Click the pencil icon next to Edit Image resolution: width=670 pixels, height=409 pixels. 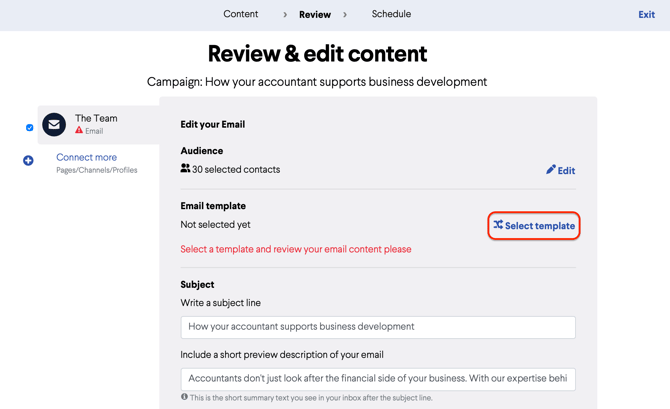pyautogui.click(x=550, y=170)
